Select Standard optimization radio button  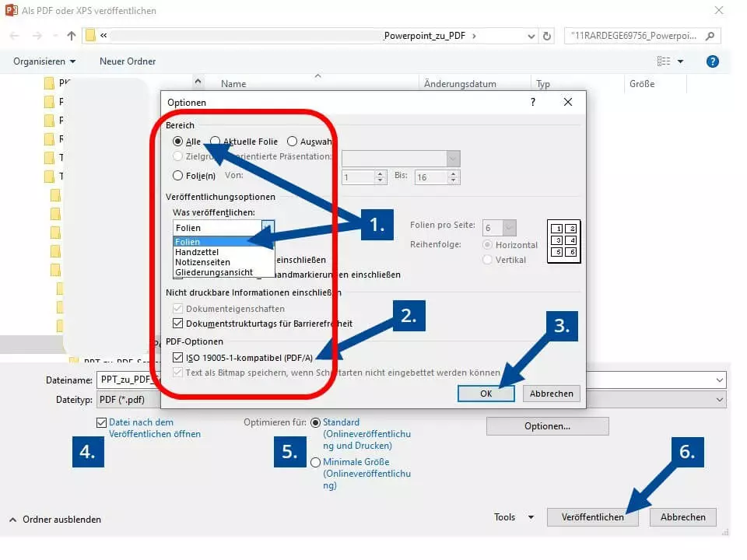pos(315,423)
